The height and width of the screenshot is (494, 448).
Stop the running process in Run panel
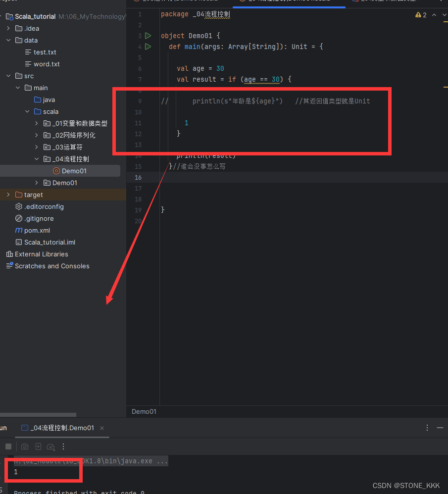[8, 446]
